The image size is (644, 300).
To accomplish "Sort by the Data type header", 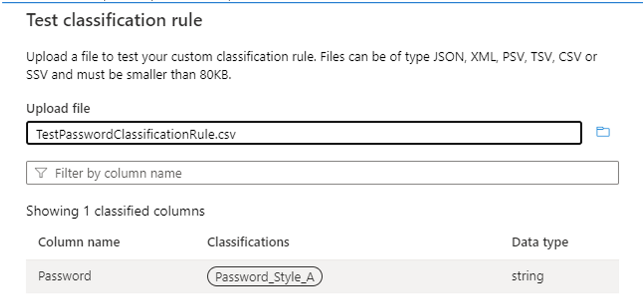I will pos(540,242).
